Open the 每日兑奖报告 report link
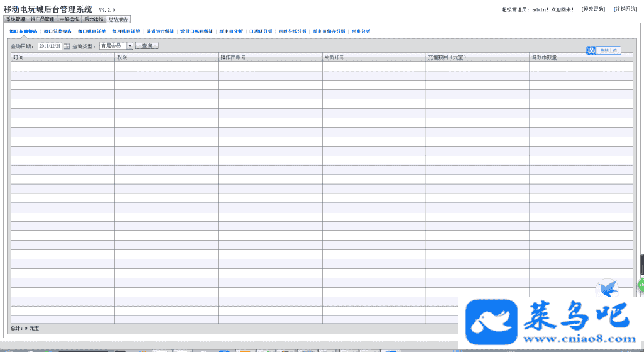Viewport: 644px width, 352px height. (x=57, y=31)
